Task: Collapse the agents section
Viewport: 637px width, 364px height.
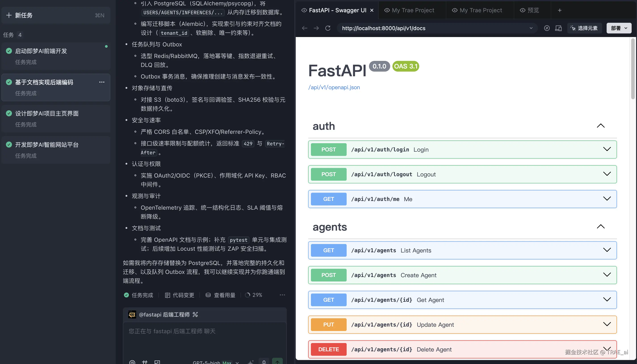Action: coord(600,227)
